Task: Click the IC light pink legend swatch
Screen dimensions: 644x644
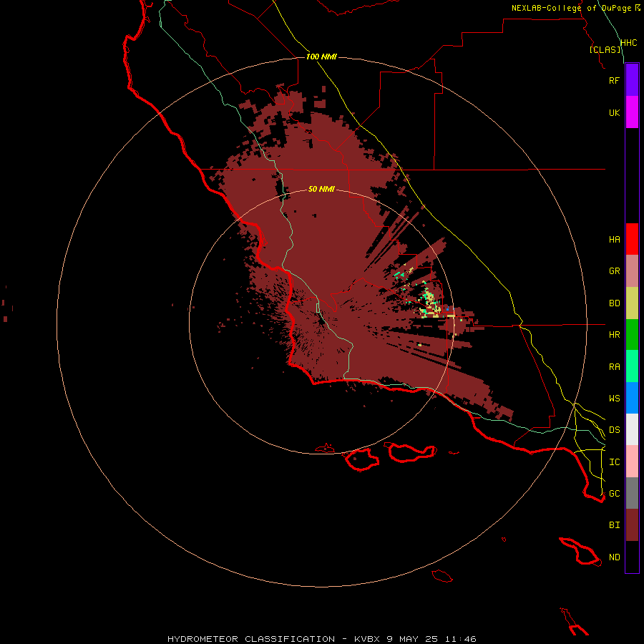Action: click(x=632, y=462)
